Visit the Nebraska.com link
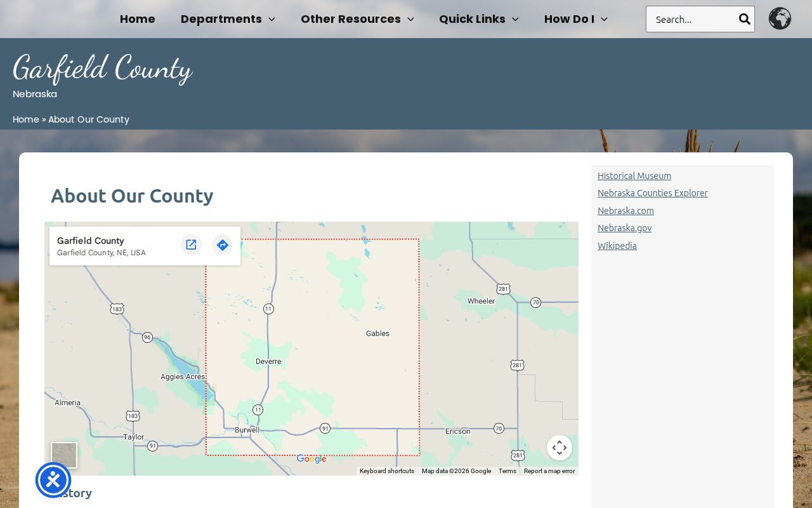 coord(625,211)
